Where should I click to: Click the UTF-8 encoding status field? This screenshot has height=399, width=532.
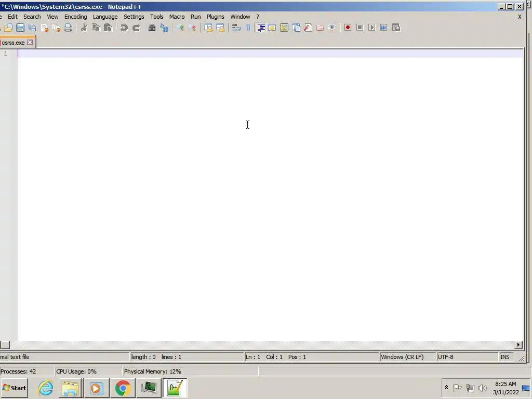coord(468,357)
